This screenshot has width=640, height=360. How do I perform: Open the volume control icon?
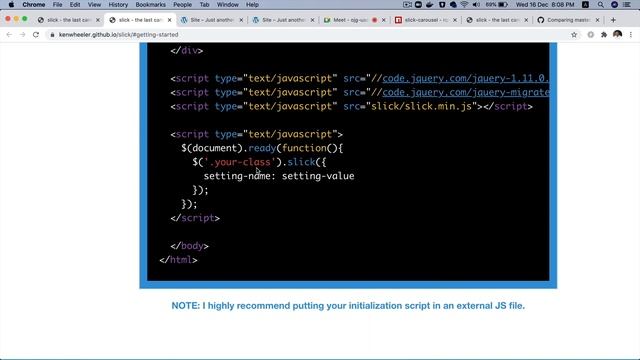[x=476, y=4]
